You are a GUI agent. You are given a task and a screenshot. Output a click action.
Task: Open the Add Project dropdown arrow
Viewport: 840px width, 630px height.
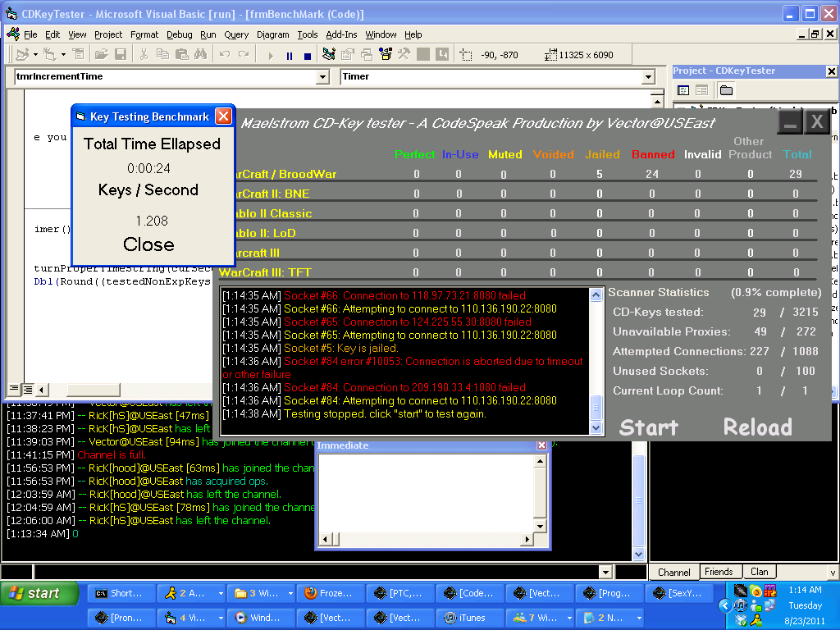35,55
